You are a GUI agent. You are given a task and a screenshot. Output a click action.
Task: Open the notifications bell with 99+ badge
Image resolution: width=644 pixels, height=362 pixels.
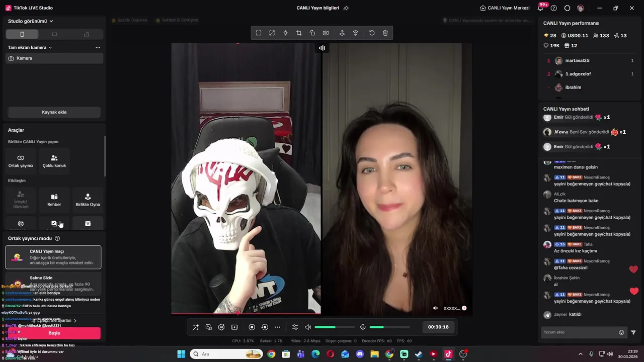pyautogui.click(x=541, y=8)
